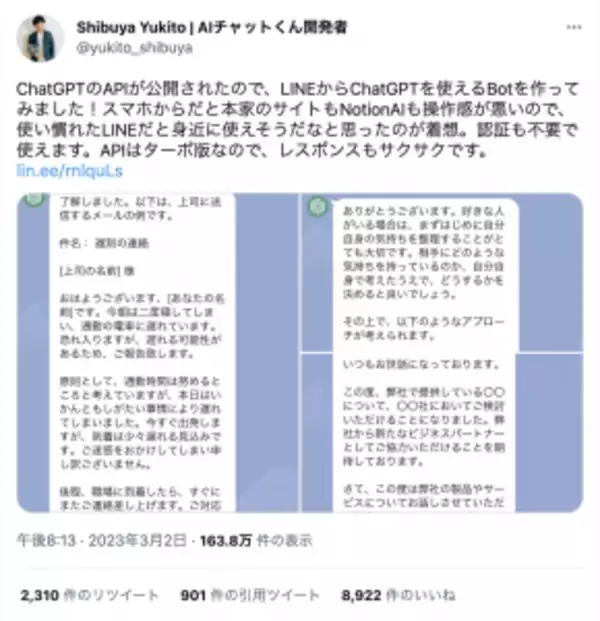Click the message bubble starting ありがとうございます
600x621 pixels.
coord(426,275)
